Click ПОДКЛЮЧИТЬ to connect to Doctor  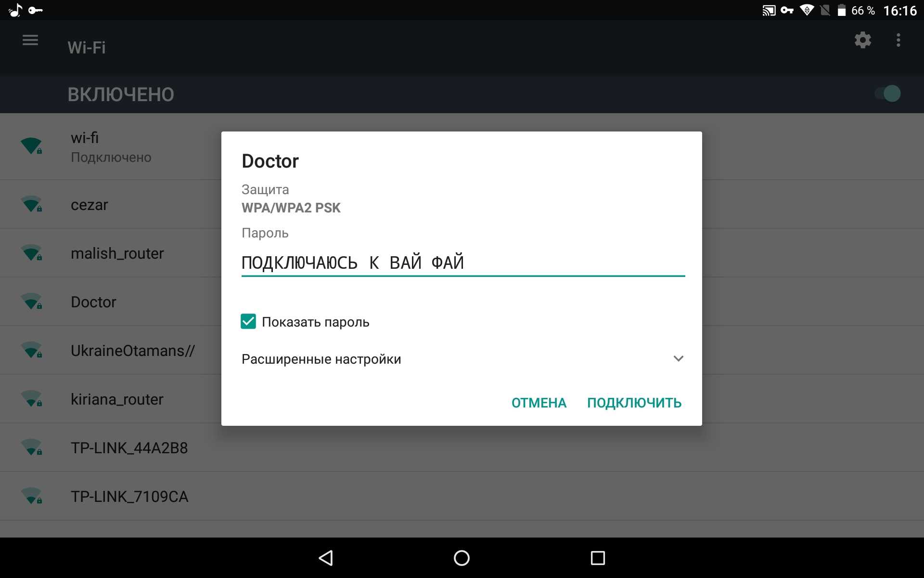634,403
